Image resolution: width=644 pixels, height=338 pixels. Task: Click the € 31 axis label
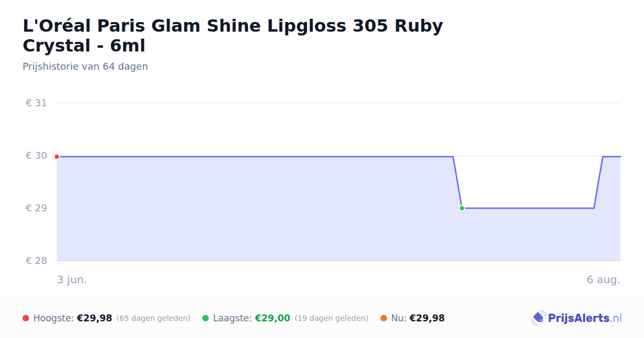coord(36,103)
